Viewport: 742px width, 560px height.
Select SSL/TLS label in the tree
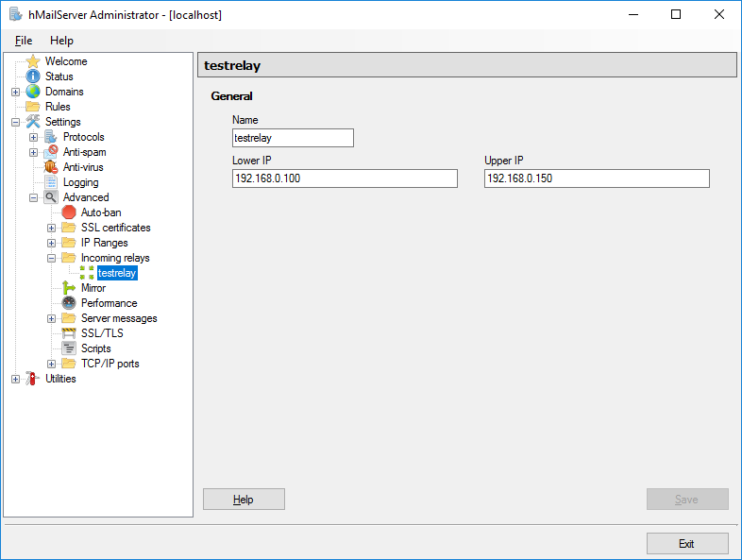pos(102,333)
